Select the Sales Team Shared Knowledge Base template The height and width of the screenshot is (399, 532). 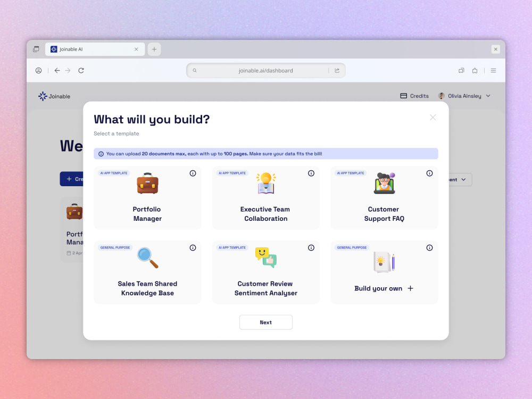pos(147,272)
